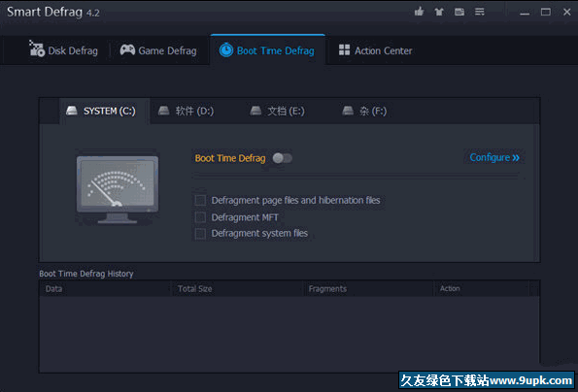Check Defragment page files and hibernation files
The height and width of the screenshot is (392, 578).
(200, 200)
